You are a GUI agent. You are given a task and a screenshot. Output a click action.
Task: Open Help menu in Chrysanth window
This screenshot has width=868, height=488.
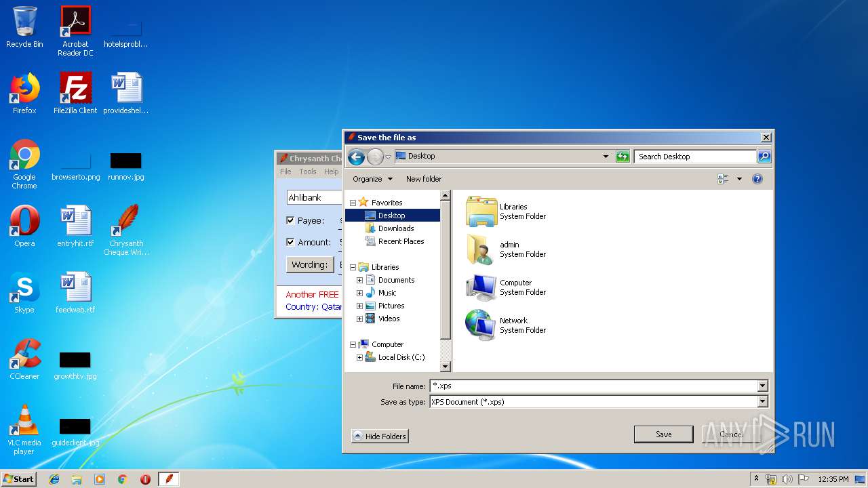331,171
